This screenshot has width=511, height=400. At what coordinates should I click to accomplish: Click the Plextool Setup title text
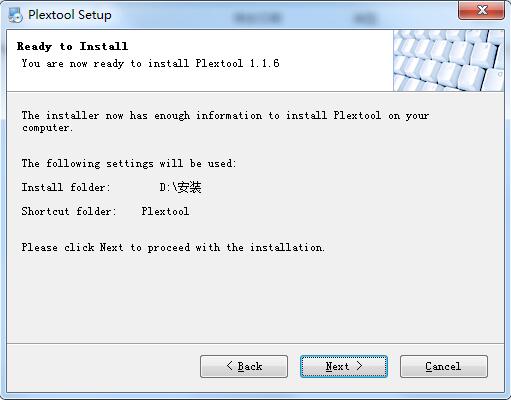pyautogui.click(x=70, y=15)
